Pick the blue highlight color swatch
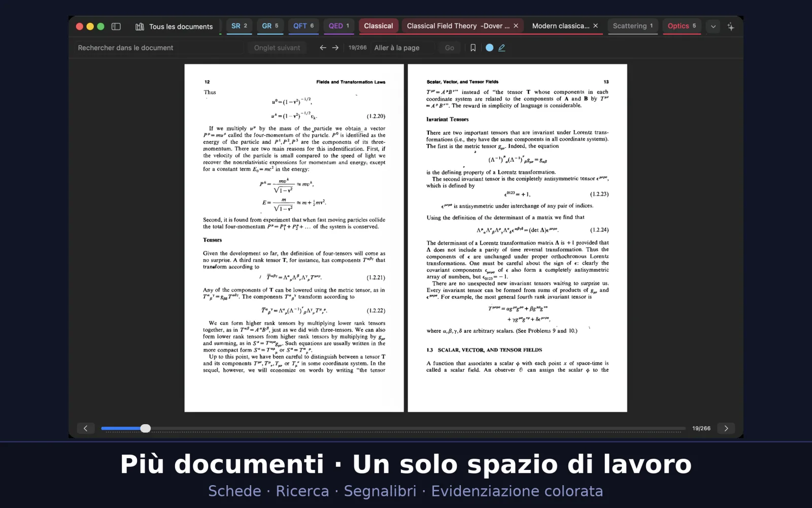Viewport: 812px width, 508px height. (x=489, y=48)
